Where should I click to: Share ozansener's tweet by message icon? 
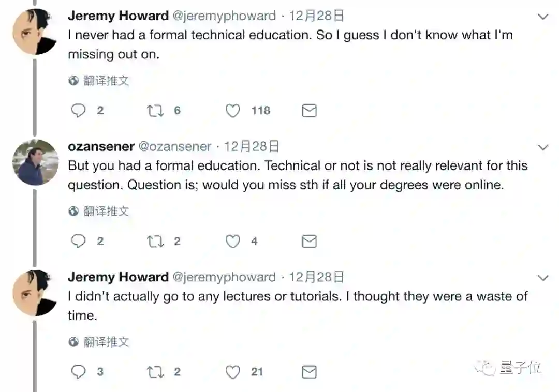[309, 242]
